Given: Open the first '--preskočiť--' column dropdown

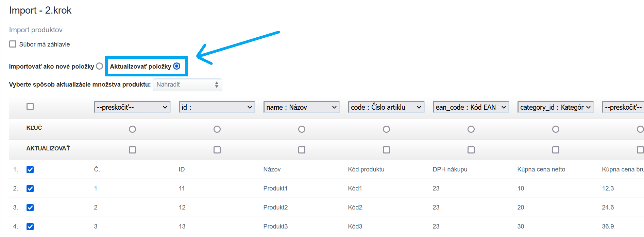Looking at the screenshot, I should click(x=132, y=107).
